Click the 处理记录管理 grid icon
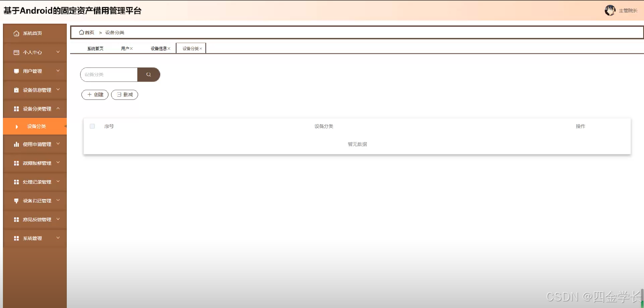This screenshot has width=644, height=308. 17,182
